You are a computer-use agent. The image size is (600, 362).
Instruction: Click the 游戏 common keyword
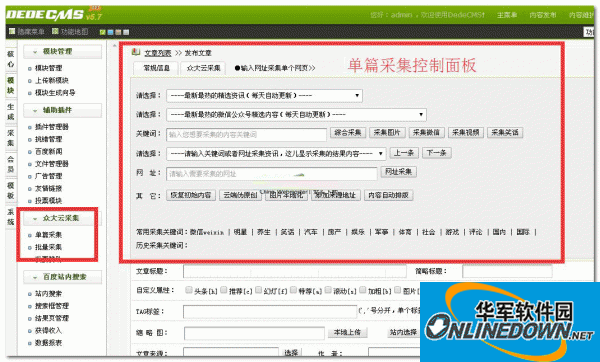[452, 232]
